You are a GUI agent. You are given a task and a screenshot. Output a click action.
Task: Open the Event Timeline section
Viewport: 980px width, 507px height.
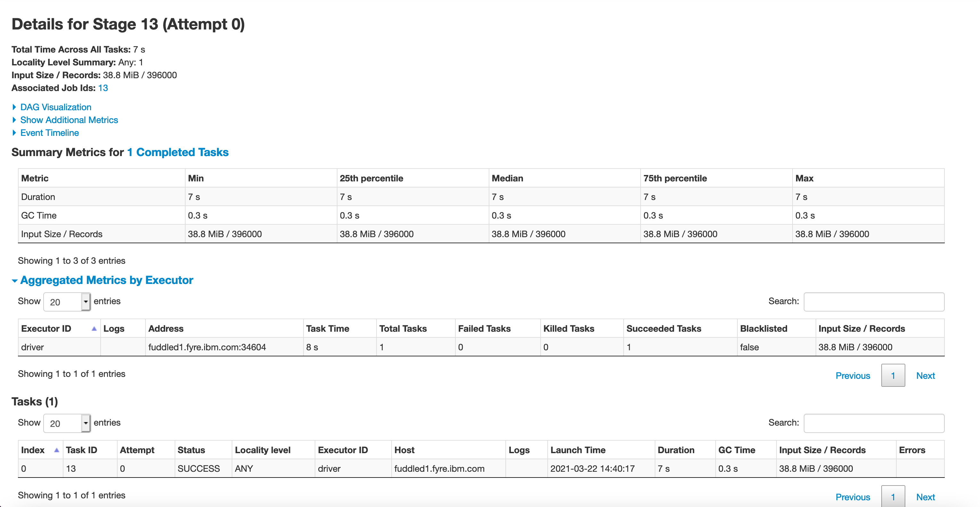[x=49, y=133]
